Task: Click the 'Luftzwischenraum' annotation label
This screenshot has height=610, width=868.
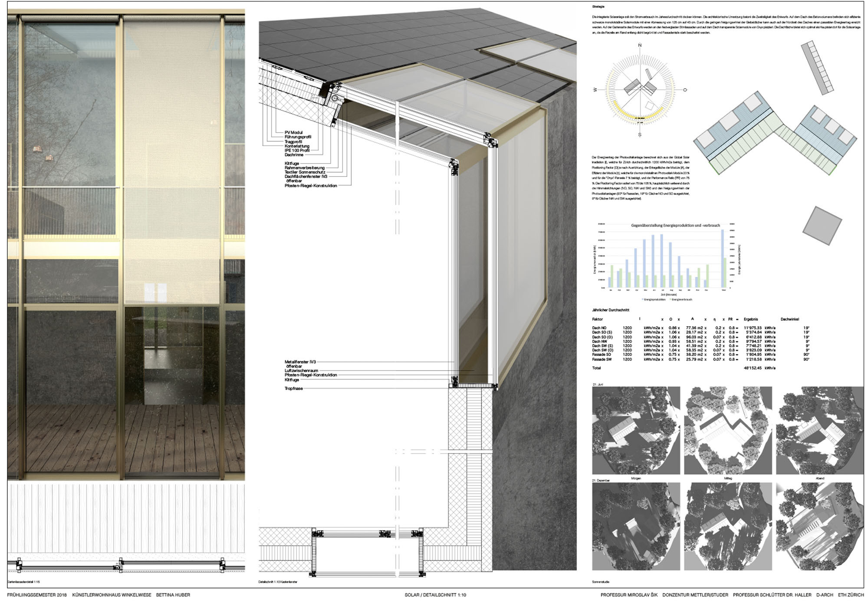Action: coord(301,371)
